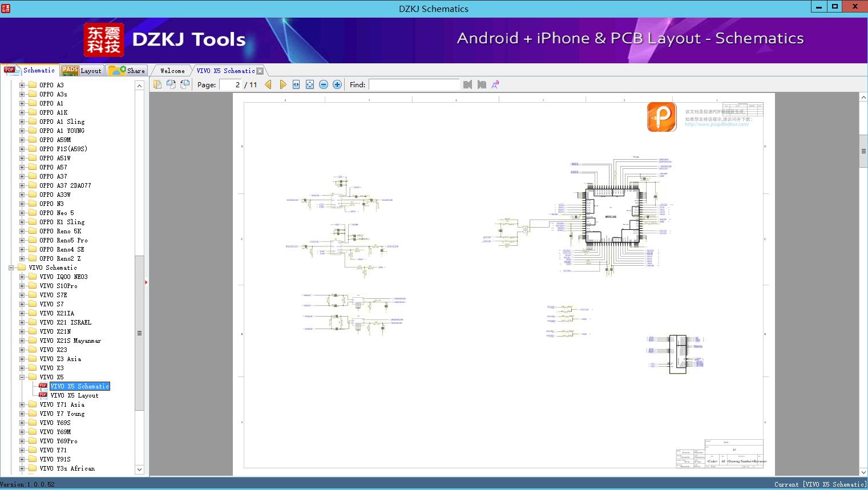The width and height of the screenshot is (868, 490).
Task: Select VIVO Z3 Asia tree item
Action: tap(60, 359)
